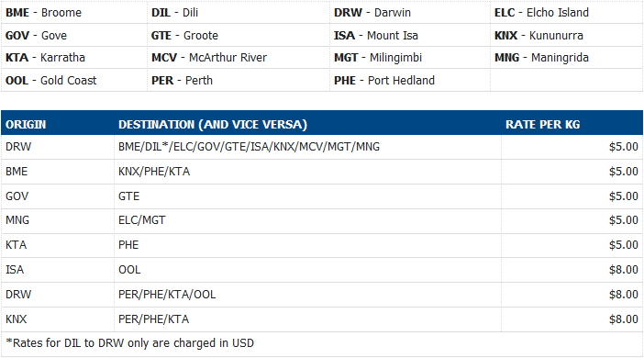The image size is (644, 358).
Task: Select the DIL to DRW USD footnote
Action: coord(129,343)
